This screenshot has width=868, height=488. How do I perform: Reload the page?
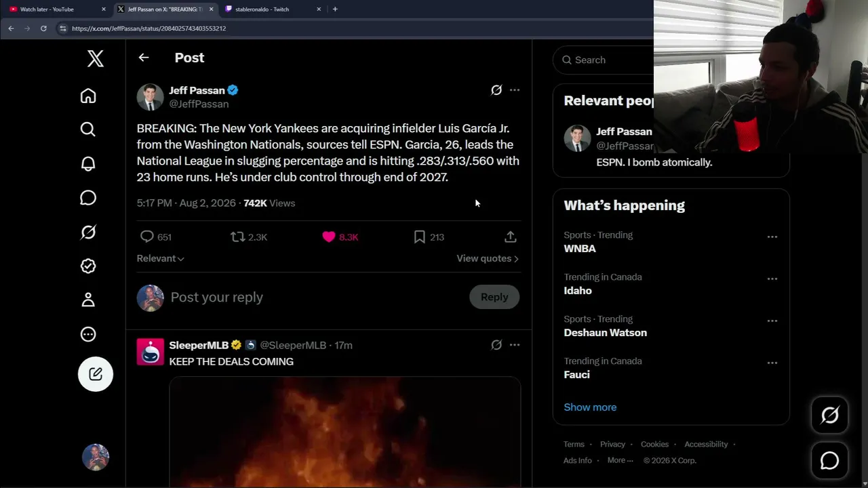pyautogui.click(x=43, y=28)
